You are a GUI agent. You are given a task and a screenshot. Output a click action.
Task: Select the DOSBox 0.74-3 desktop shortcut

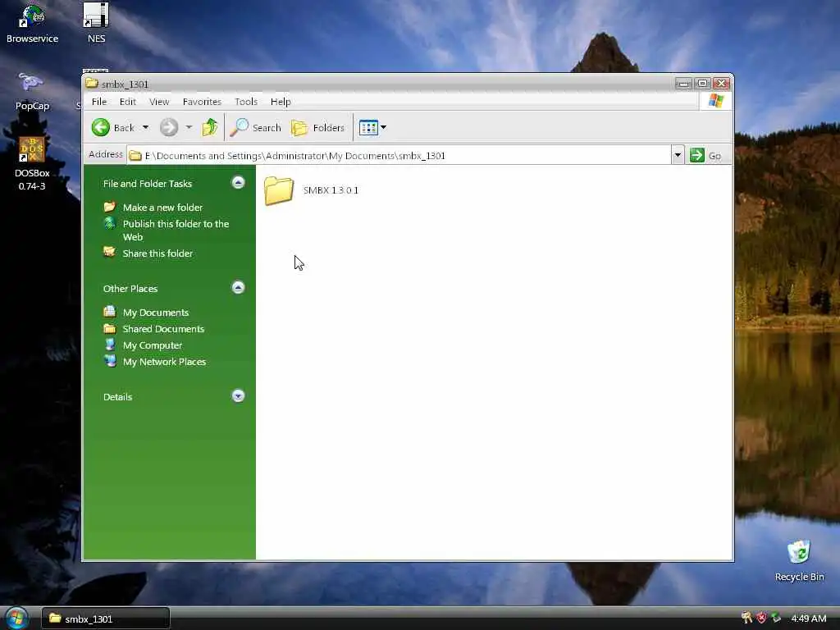tap(32, 163)
